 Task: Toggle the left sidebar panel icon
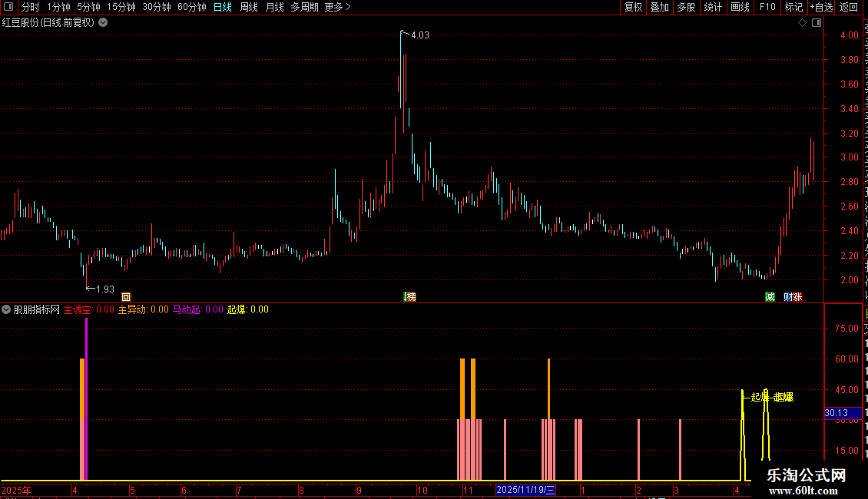coord(8,7)
